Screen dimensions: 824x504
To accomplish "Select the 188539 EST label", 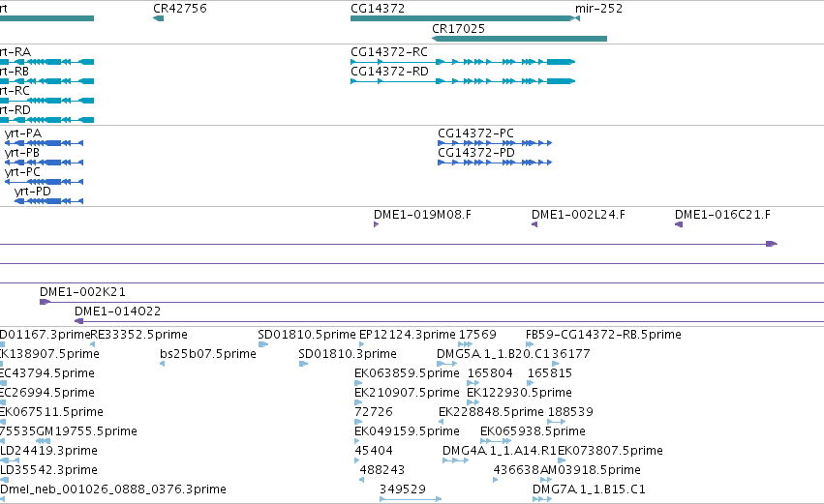I will pos(570,412).
